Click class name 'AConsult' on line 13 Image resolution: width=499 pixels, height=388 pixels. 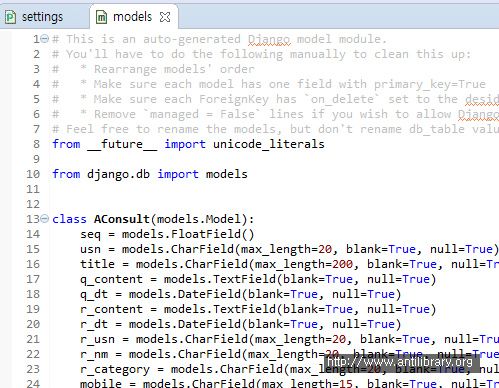click(122, 219)
